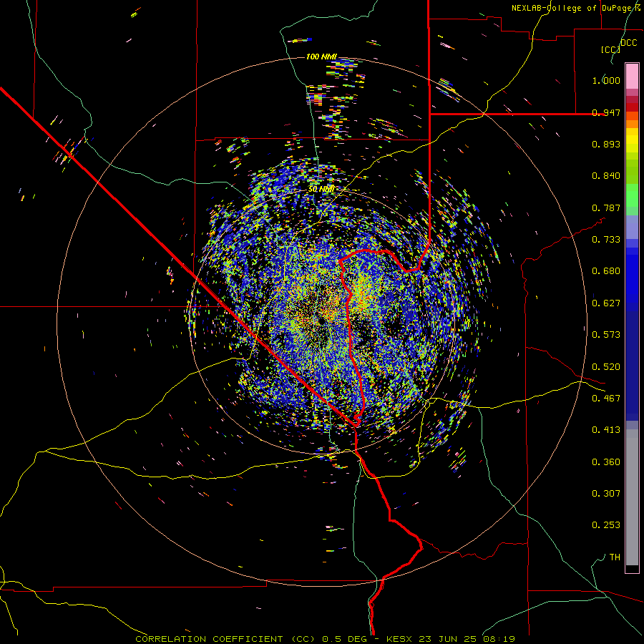Viewport: 644px width, 644px height.
Task: Select the 0.893 scale label
Action: (x=606, y=144)
